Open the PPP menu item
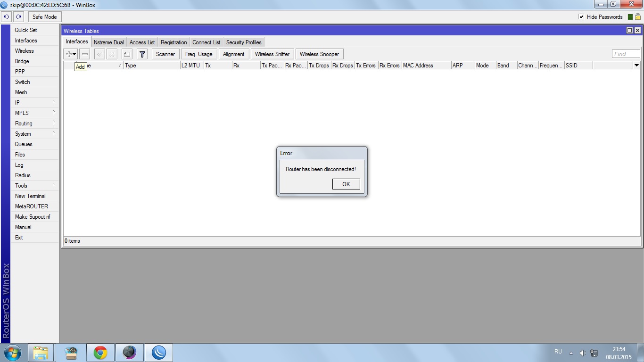 point(35,72)
